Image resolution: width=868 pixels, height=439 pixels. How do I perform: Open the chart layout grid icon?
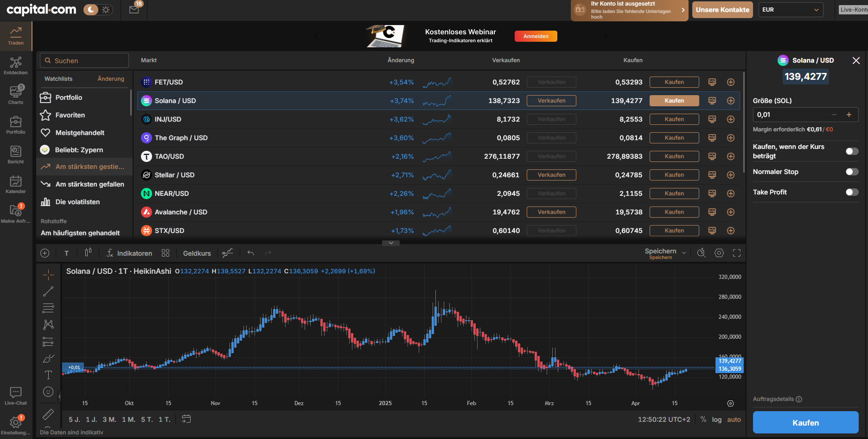point(166,253)
